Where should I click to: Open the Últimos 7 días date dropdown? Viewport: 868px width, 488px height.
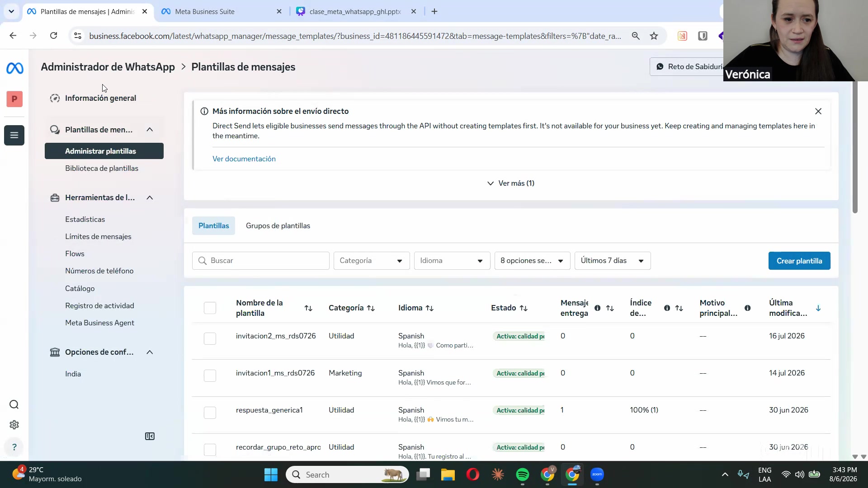coord(613,261)
